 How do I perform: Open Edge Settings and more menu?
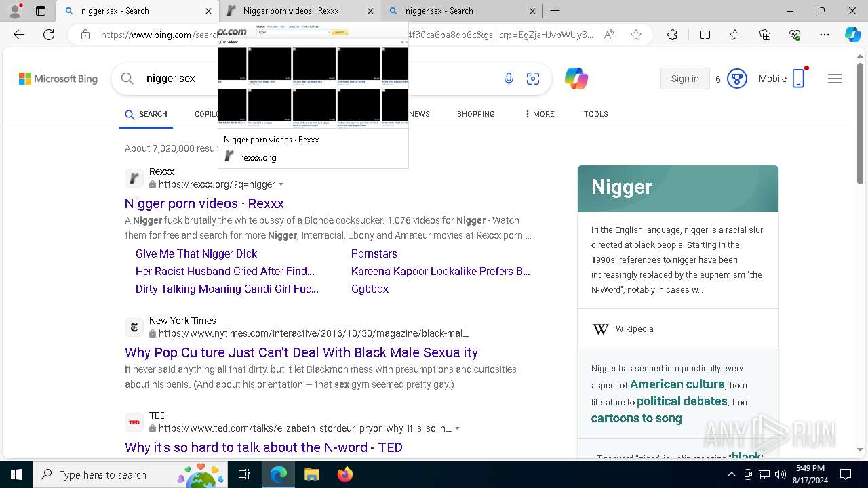[825, 35]
